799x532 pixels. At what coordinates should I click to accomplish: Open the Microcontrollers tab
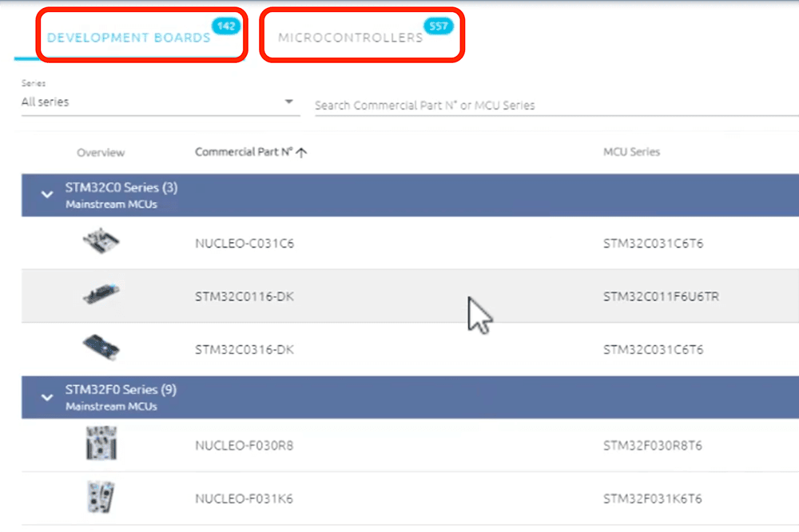click(351, 38)
